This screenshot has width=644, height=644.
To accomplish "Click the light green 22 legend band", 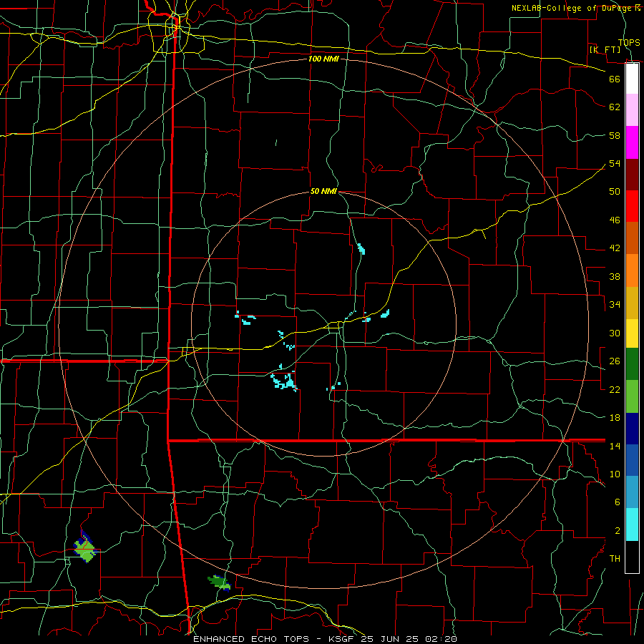I will [x=632, y=396].
